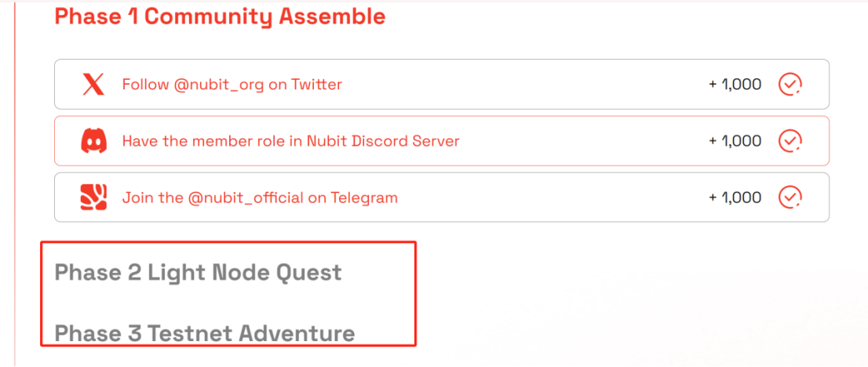868x367 pixels.
Task: Click the X Twitter logo icon
Action: (x=93, y=85)
